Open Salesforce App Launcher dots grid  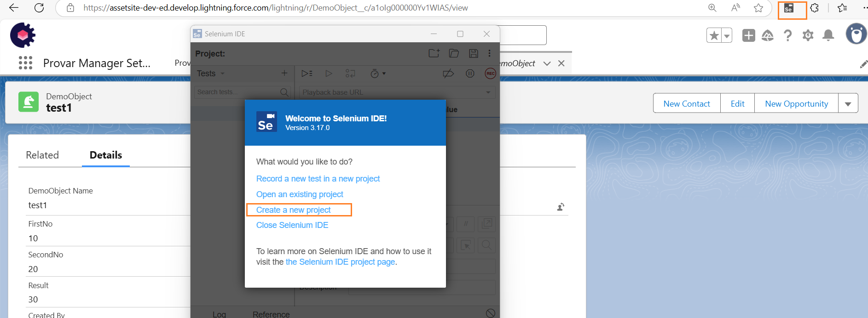coord(25,63)
